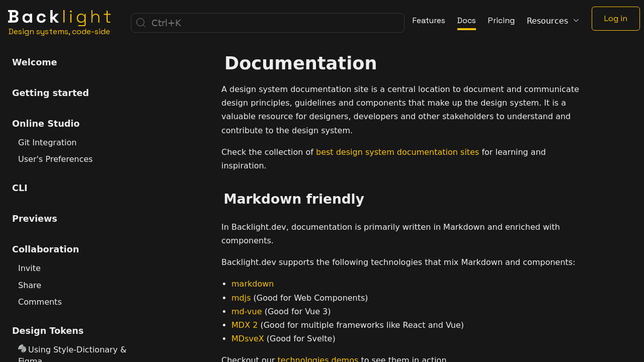Open User's Preferences page
The image size is (644, 362).
55,159
